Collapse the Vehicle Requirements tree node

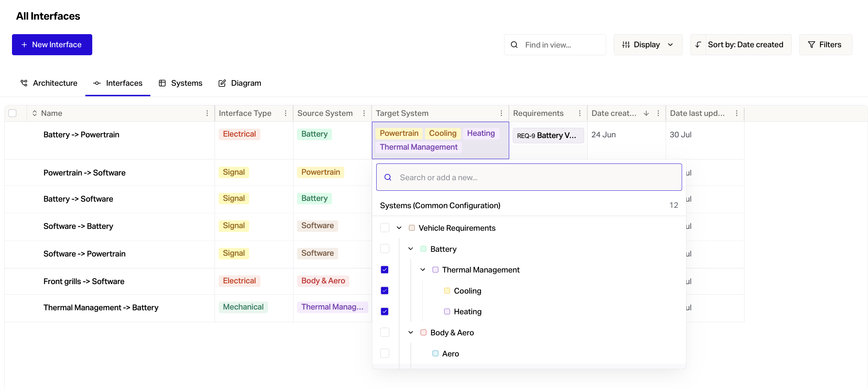pyautogui.click(x=399, y=228)
